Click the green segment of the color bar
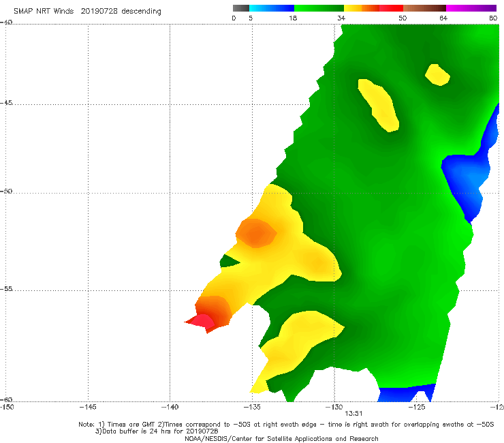The image size is (504, 443). point(319,8)
